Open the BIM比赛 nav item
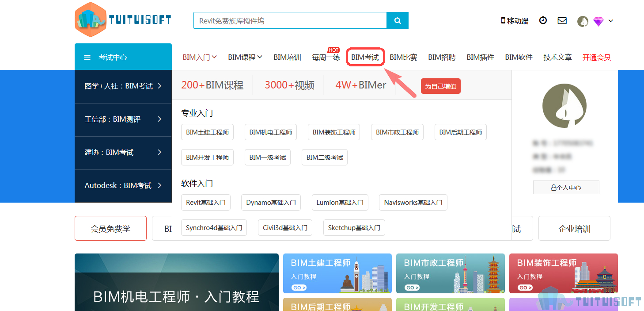Screen dimensions: 644x311 pos(403,57)
